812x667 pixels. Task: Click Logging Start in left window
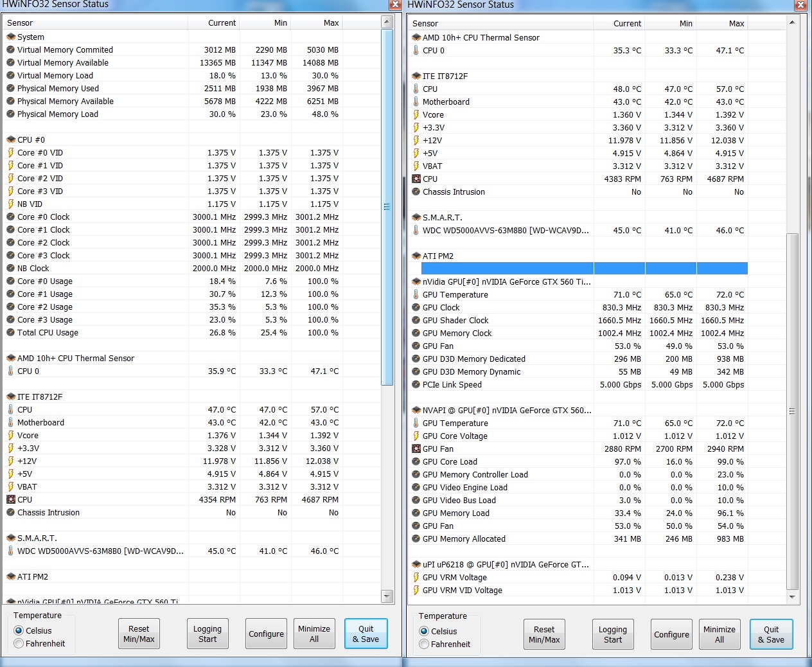click(x=207, y=634)
